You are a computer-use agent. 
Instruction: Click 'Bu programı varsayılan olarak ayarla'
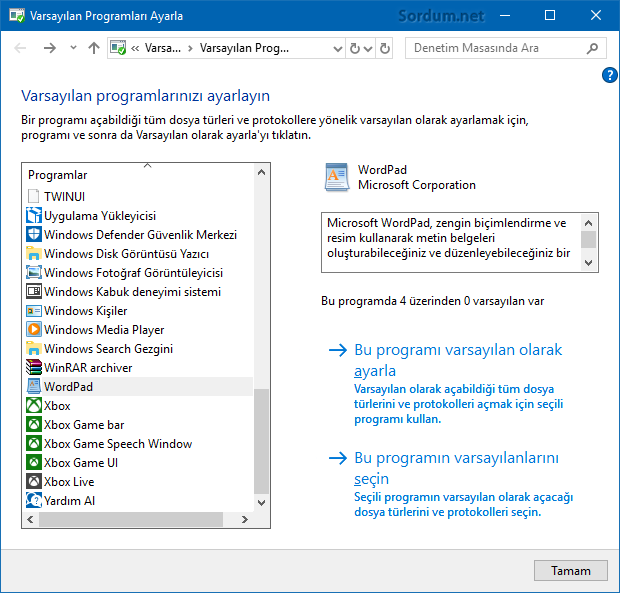point(458,360)
